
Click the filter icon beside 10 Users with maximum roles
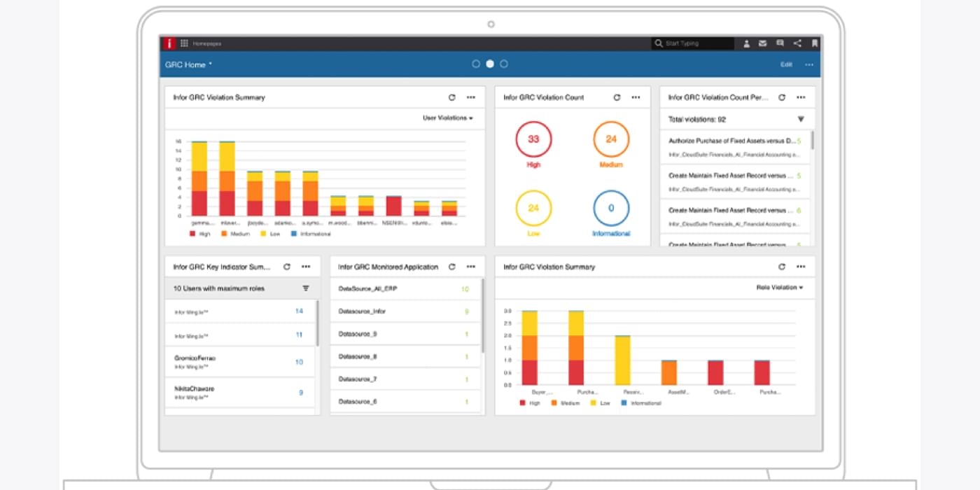[x=306, y=288]
